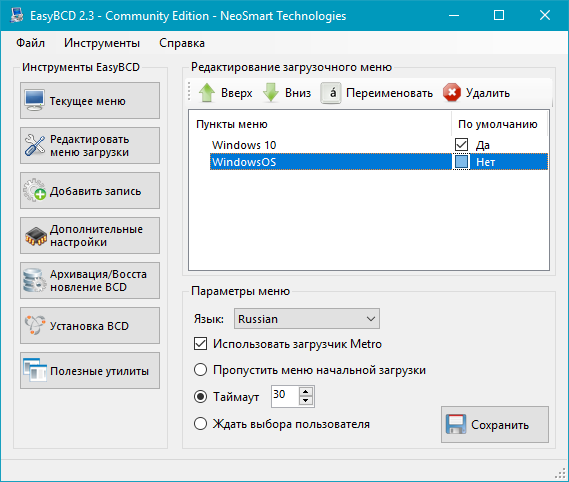The height and width of the screenshot is (482, 569).
Task: Open the Язык dropdown showing Russian
Action: pyautogui.click(x=307, y=319)
